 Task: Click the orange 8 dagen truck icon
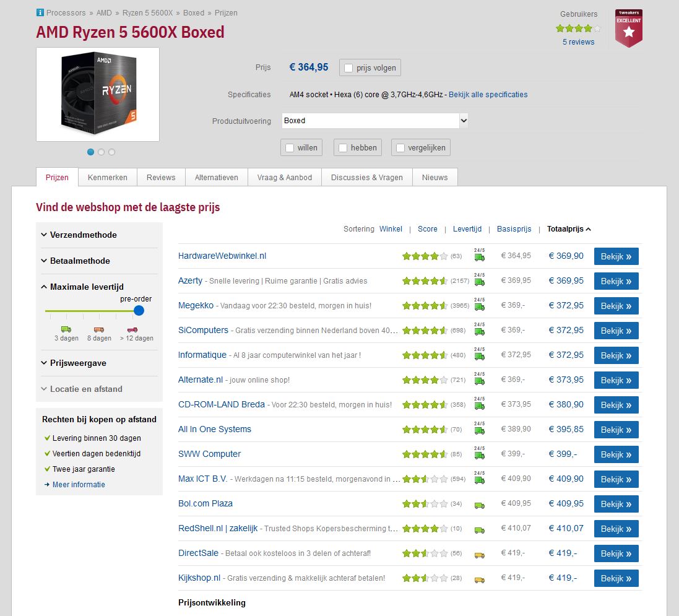(99, 329)
